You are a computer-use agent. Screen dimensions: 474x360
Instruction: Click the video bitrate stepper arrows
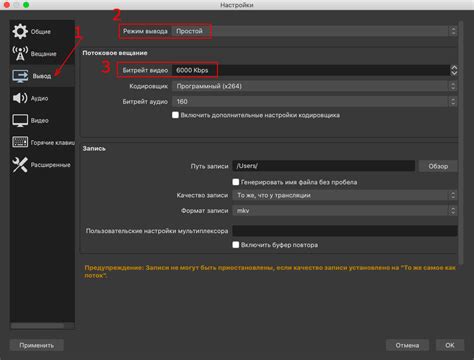click(454, 70)
